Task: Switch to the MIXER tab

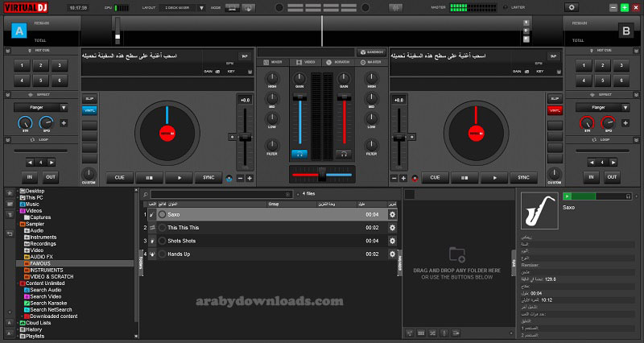Action: (x=273, y=62)
